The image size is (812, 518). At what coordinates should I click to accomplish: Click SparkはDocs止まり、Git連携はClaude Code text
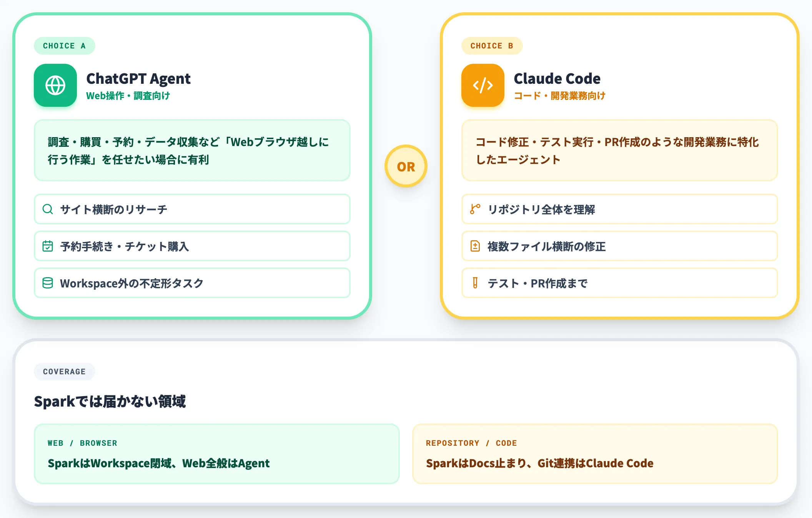tap(540, 463)
